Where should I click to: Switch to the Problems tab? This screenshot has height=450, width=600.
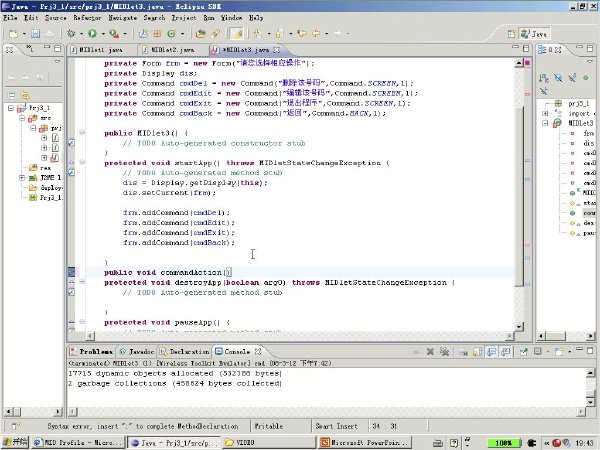pyautogui.click(x=91, y=351)
